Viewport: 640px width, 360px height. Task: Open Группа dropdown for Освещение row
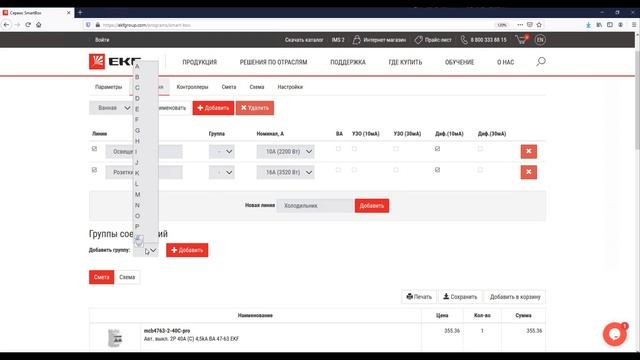click(222, 151)
